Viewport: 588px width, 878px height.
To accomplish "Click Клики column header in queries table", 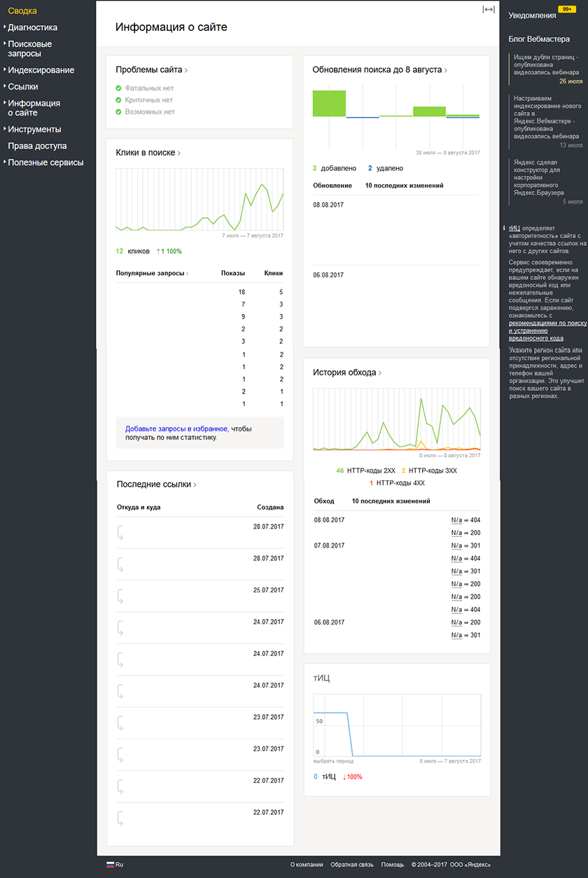I will pyautogui.click(x=274, y=273).
